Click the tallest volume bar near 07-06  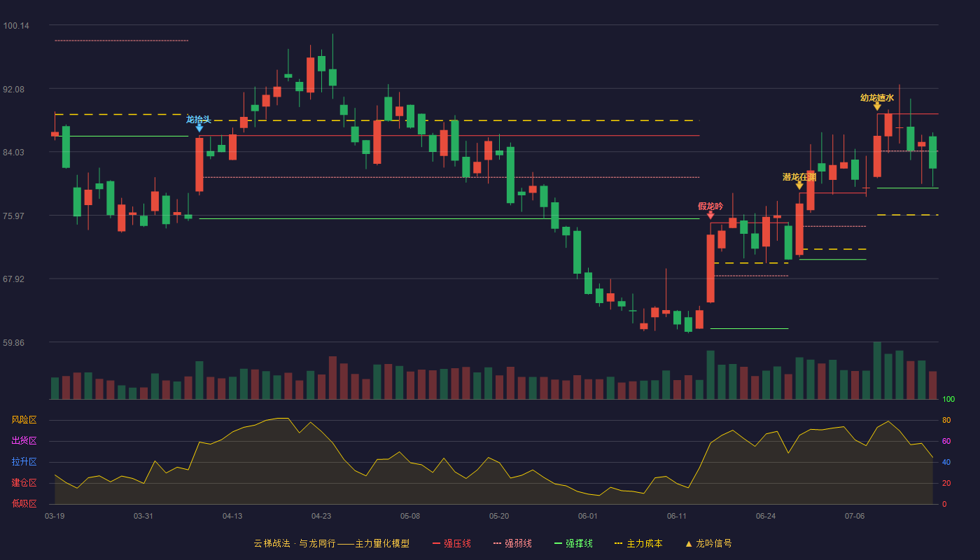(x=877, y=370)
